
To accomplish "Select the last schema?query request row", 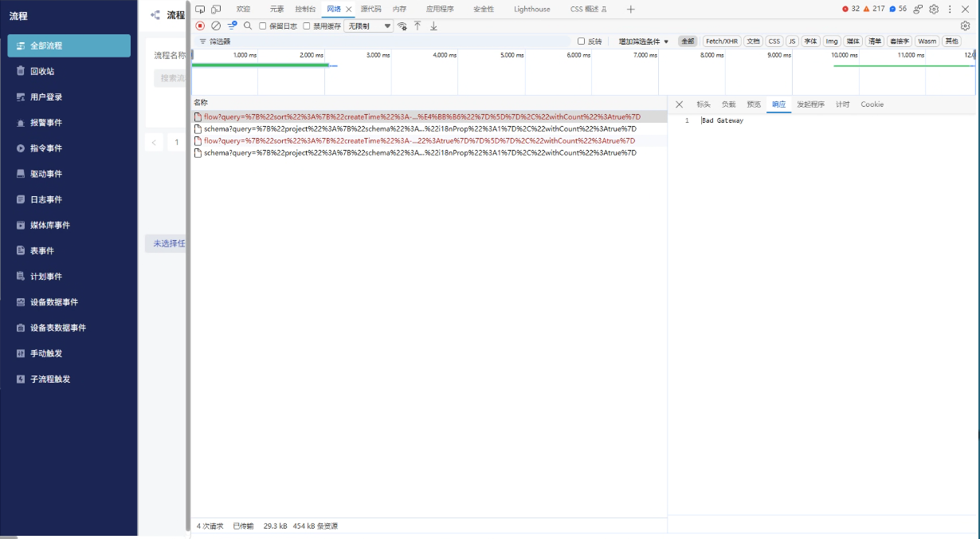I will point(429,152).
